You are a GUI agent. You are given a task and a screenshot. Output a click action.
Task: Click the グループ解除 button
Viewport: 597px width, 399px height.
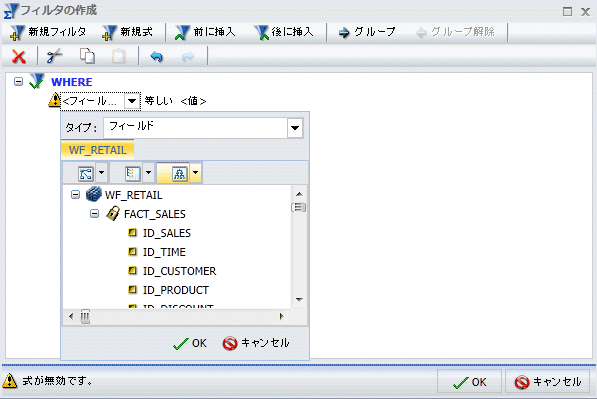(455, 32)
